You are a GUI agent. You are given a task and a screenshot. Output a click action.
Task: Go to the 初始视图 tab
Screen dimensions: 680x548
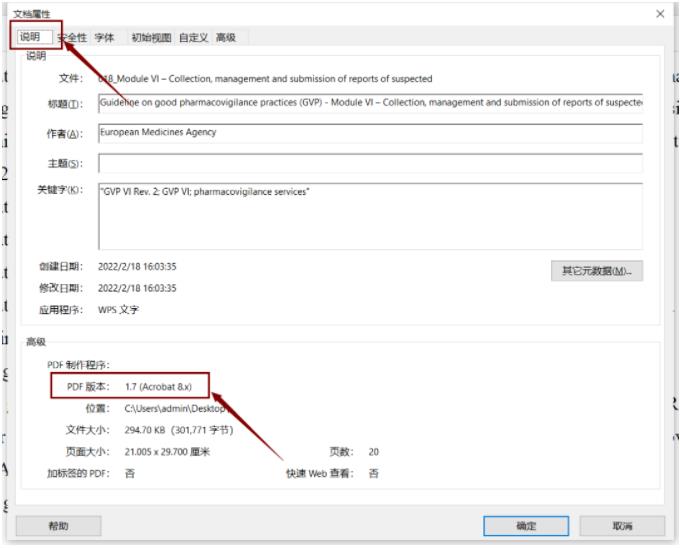(x=149, y=38)
